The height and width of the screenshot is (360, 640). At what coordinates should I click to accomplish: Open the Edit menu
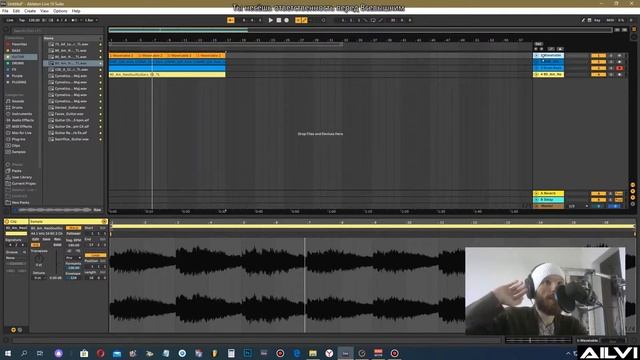16,11
